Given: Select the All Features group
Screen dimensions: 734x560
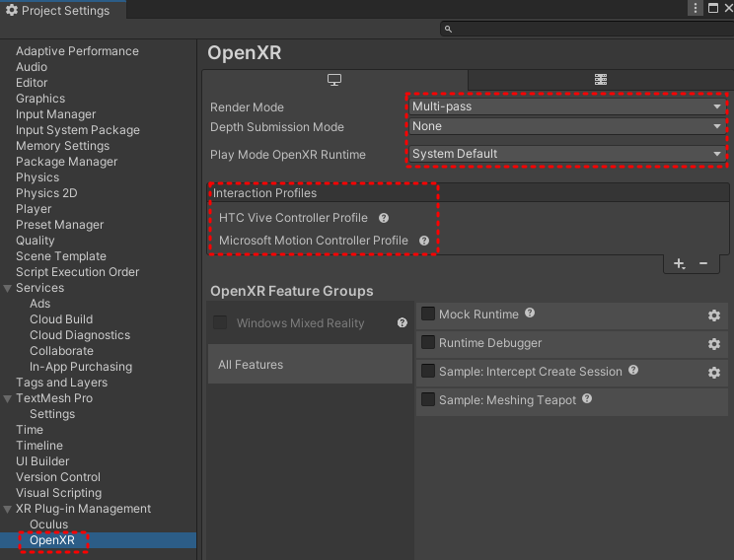Looking at the screenshot, I should click(310, 365).
